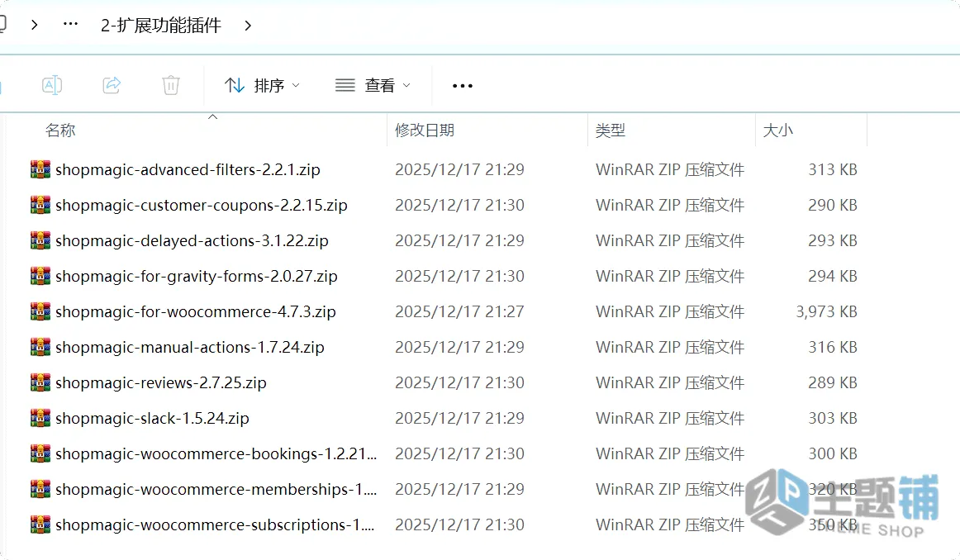Screen dimensions: 960x560
Task: Click WinRAR icon of slack zip
Action: coord(40,418)
